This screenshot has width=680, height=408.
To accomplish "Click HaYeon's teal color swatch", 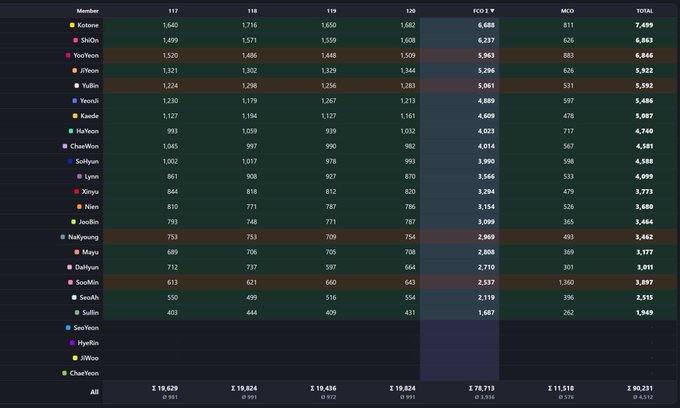I will [x=71, y=131].
